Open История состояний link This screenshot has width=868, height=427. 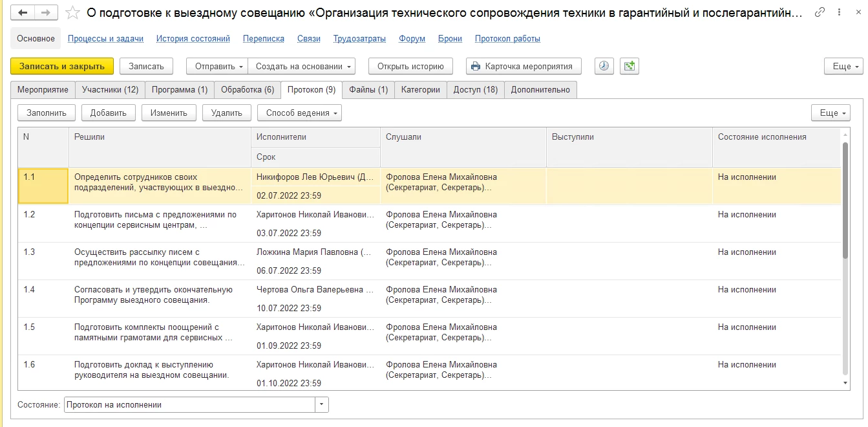193,38
